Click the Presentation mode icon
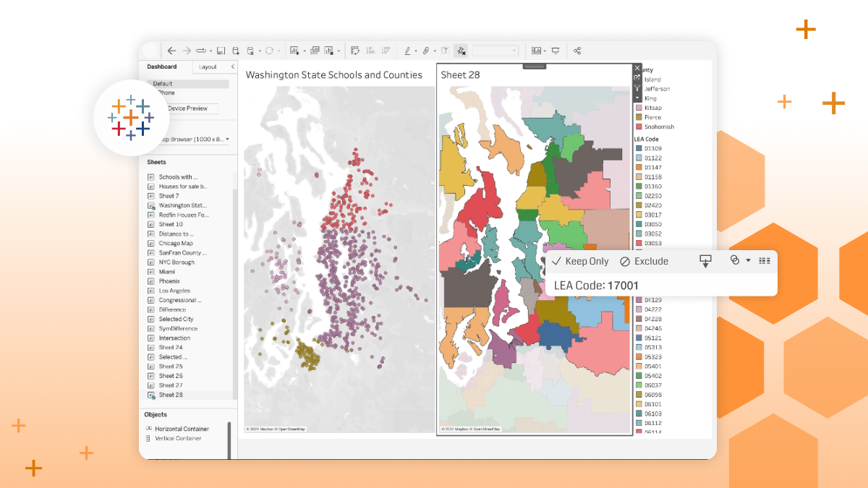868x488 pixels. click(x=556, y=51)
